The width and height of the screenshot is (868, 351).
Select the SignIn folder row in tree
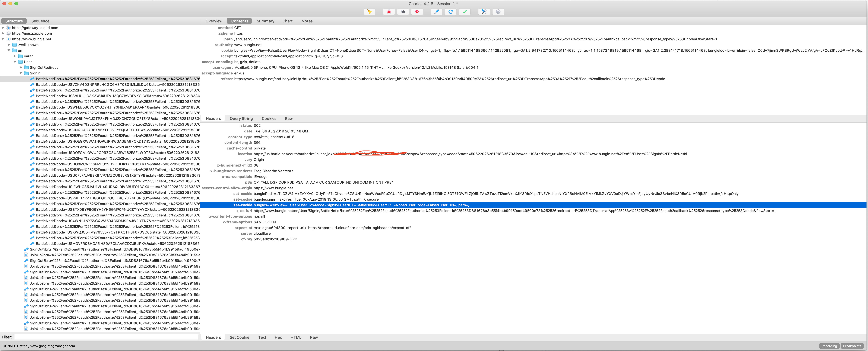pos(100,73)
